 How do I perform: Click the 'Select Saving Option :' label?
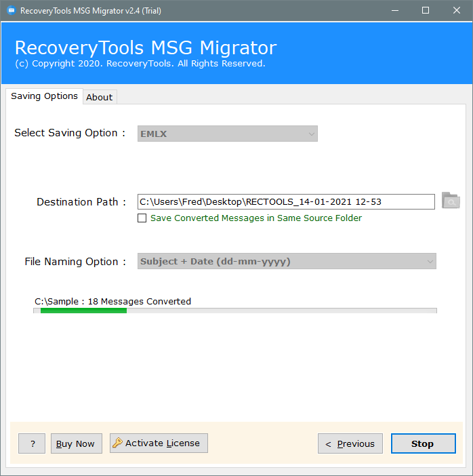coord(70,133)
